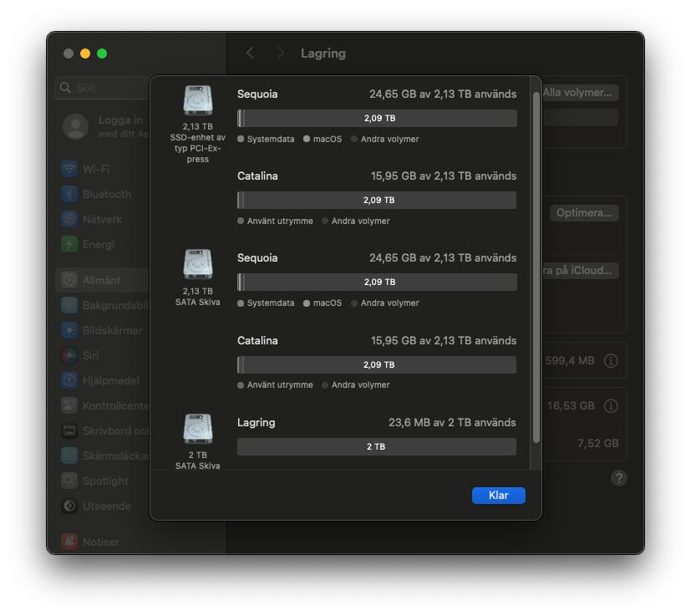Image resolution: width=691 pixels, height=616 pixels.
Task: Go back with the left chevron
Action: click(x=250, y=53)
